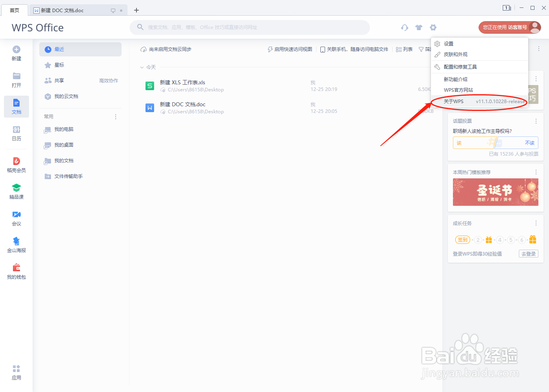
Task: Click 启用快速访问视图
Action: tap(290, 49)
